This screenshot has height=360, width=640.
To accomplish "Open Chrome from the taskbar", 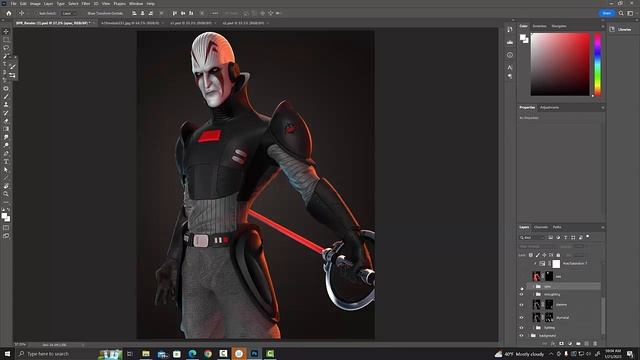I will pyautogui.click(x=208, y=353).
